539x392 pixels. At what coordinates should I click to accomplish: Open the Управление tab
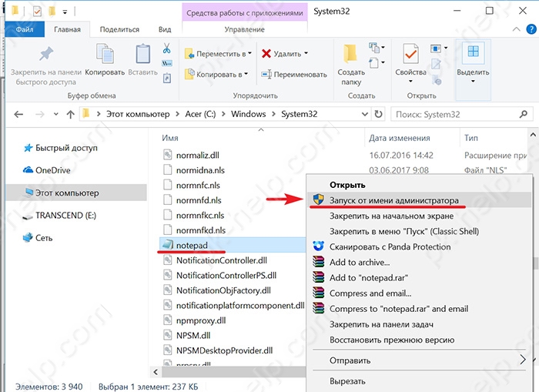coord(244,29)
